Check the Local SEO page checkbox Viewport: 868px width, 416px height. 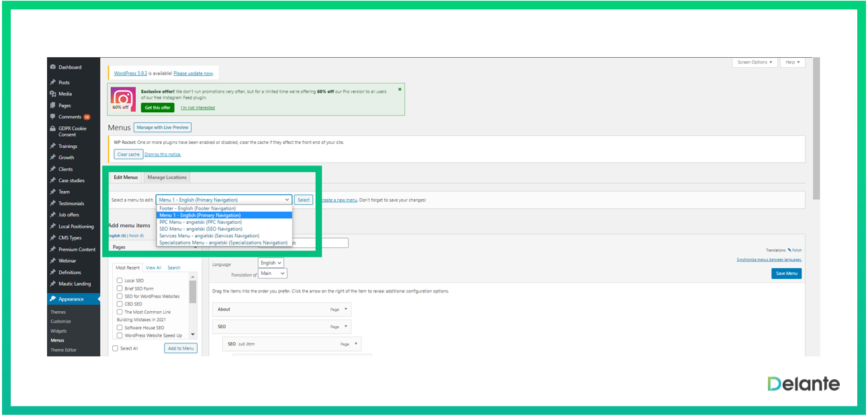pyautogui.click(x=120, y=280)
